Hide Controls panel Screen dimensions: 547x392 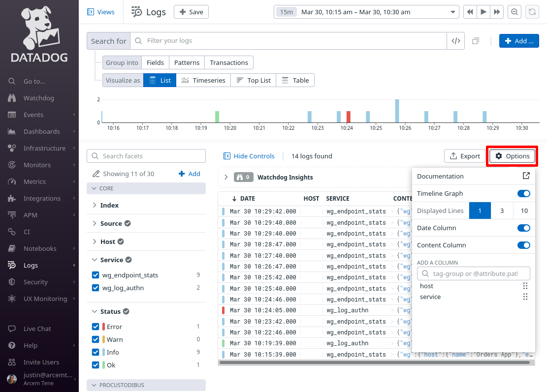tap(249, 156)
